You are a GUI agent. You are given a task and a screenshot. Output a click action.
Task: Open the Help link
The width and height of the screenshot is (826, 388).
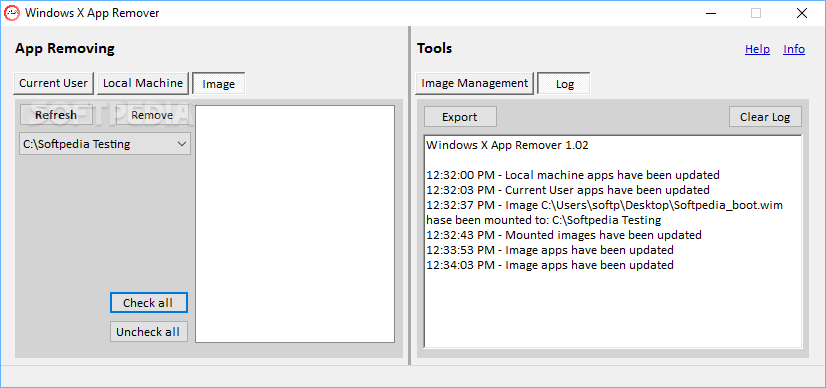click(758, 49)
